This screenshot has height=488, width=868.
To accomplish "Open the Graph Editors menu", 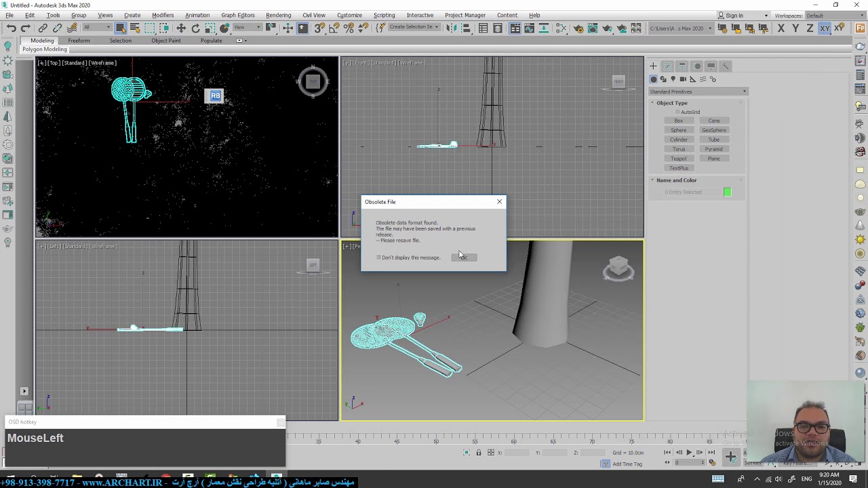I will tap(238, 15).
